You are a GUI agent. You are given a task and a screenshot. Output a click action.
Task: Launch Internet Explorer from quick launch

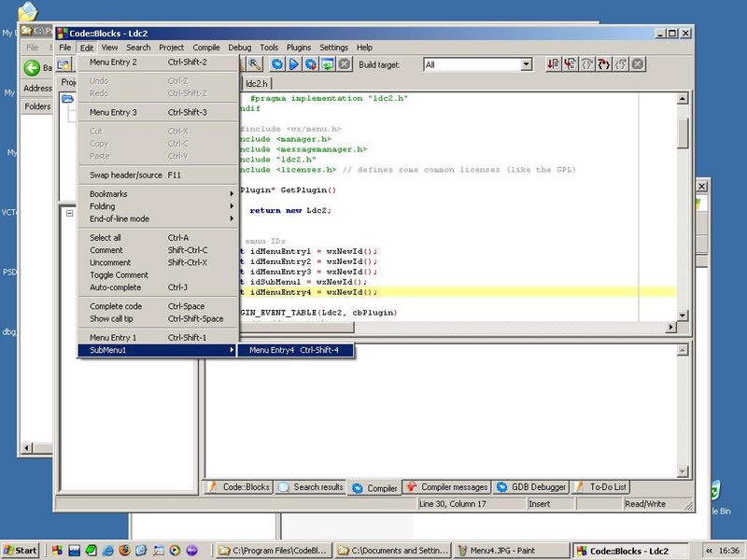pyautogui.click(x=107, y=551)
